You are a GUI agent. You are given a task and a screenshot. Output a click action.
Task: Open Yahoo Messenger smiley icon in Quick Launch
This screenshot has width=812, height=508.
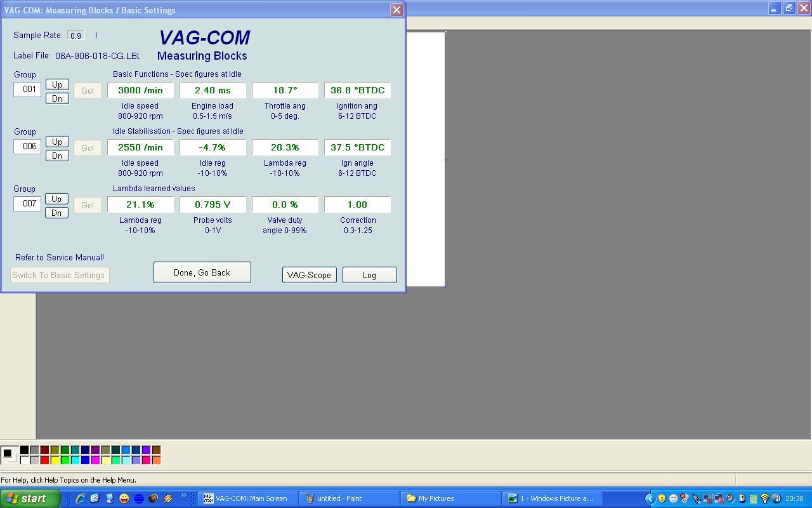(x=124, y=498)
